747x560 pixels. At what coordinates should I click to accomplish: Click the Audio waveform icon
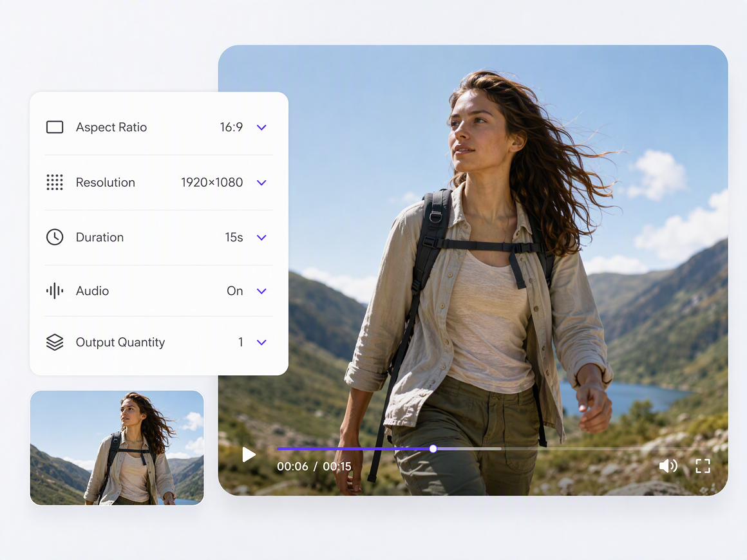(x=55, y=290)
